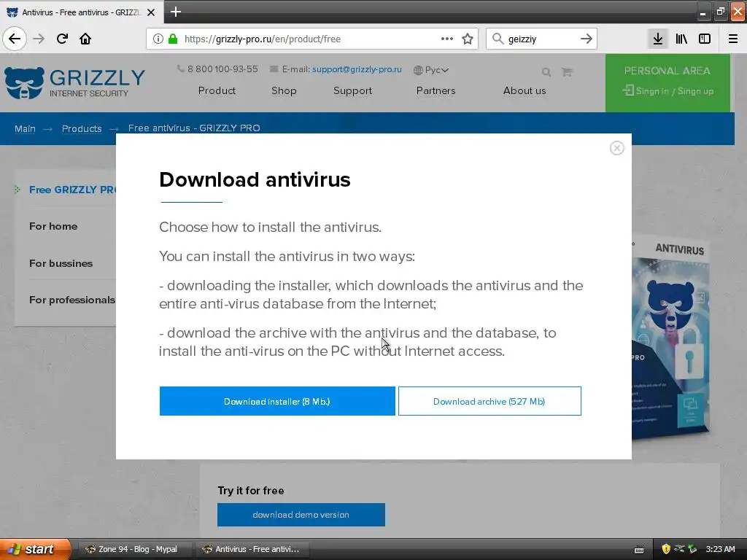The width and height of the screenshot is (747, 560).
Task: Click the browser forward arrow
Action: pos(39,39)
